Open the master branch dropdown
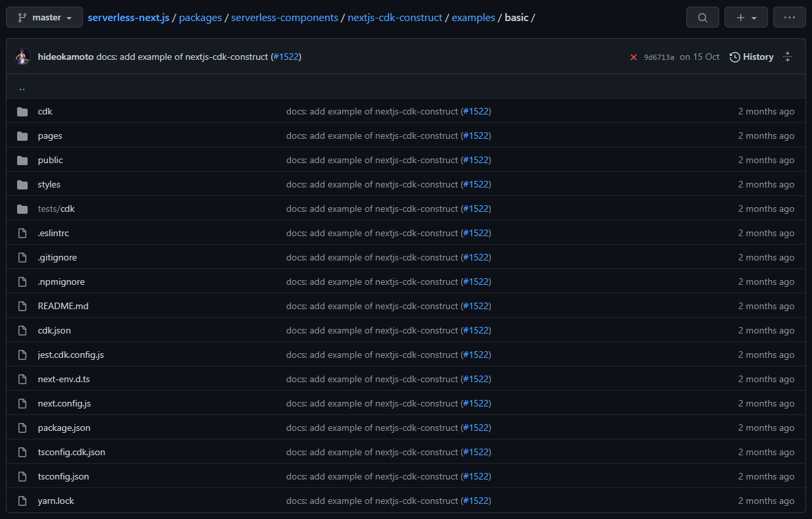The image size is (812, 519). (x=44, y=18)
